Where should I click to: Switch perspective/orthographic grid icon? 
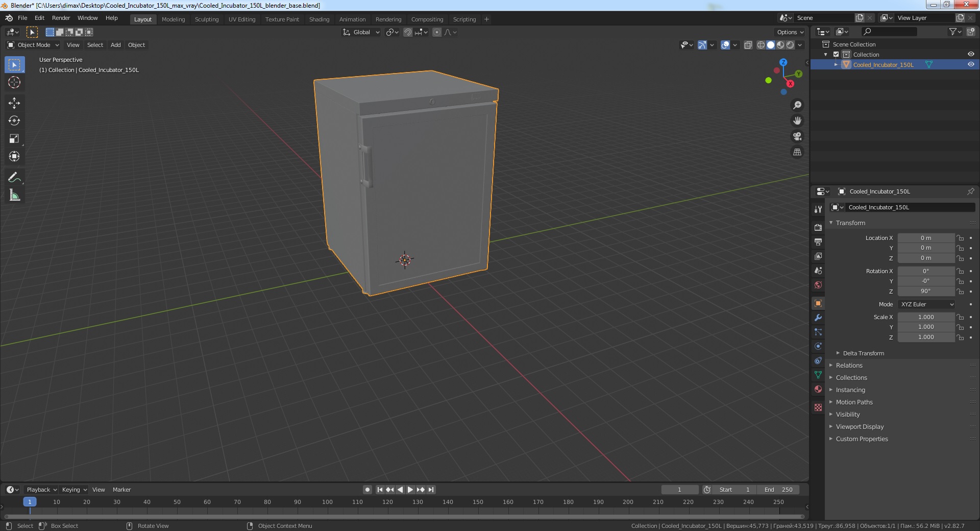coord(797,152)
